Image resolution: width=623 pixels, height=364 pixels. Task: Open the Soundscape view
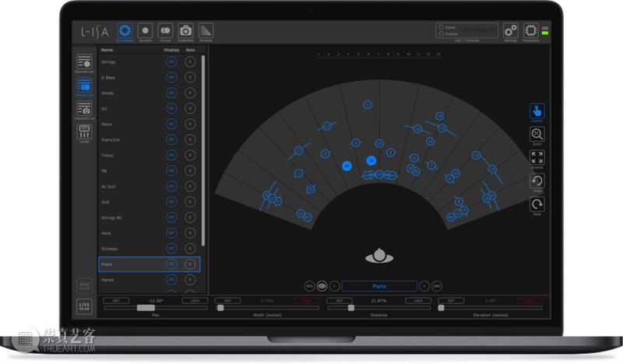click(x=125, y=31)
